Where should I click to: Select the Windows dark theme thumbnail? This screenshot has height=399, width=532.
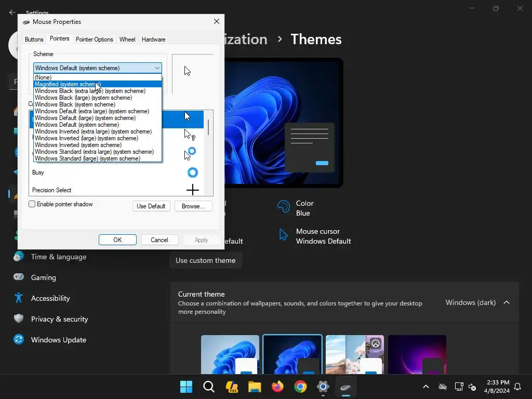292,354
